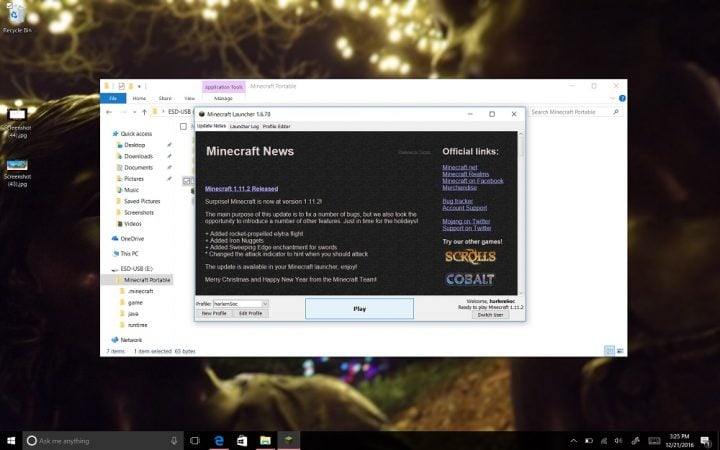This screenshot has height=450, width=720.
Task: Select ESD-USB (E:) drive in navigation pane
Action: [x=136, y=269]
